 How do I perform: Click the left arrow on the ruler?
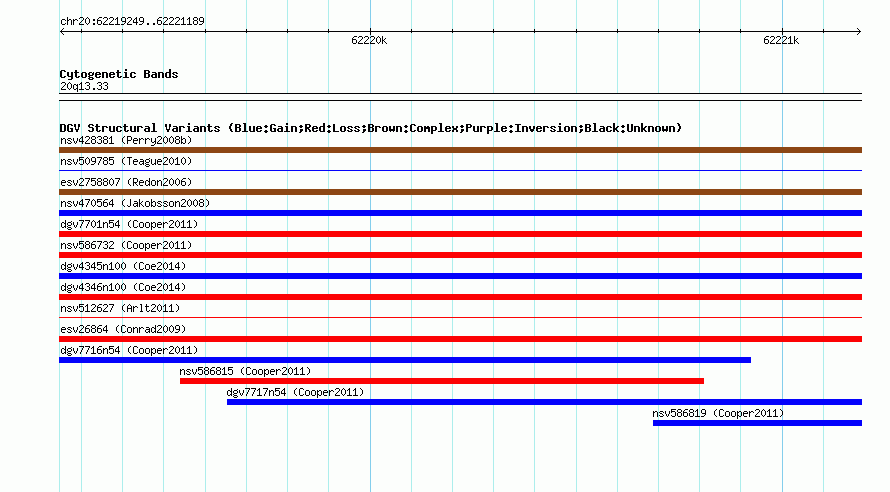(62, 32)
